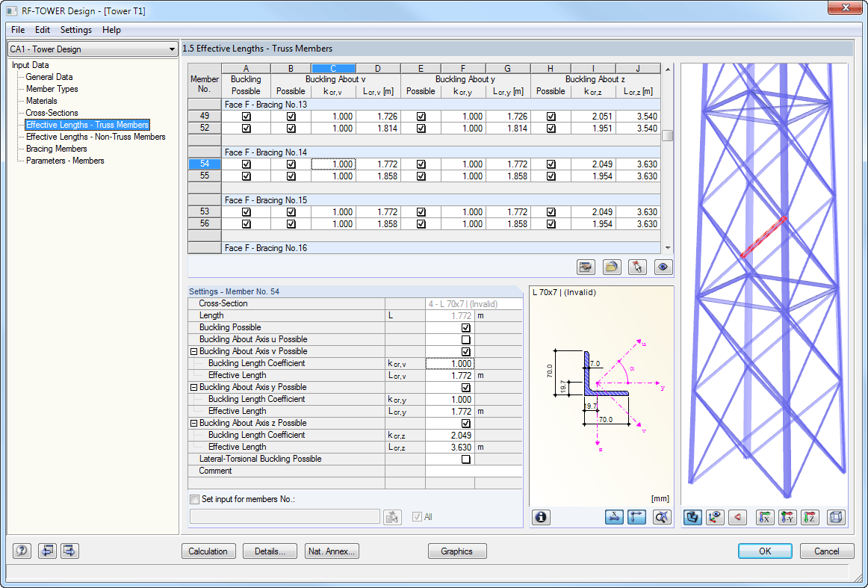Image resolution: width=868 pixels, height=588 pixels.
Task: Toggle the 'All' checkbox next to members input
Action: pyautogui.click(x=418, y=517)
